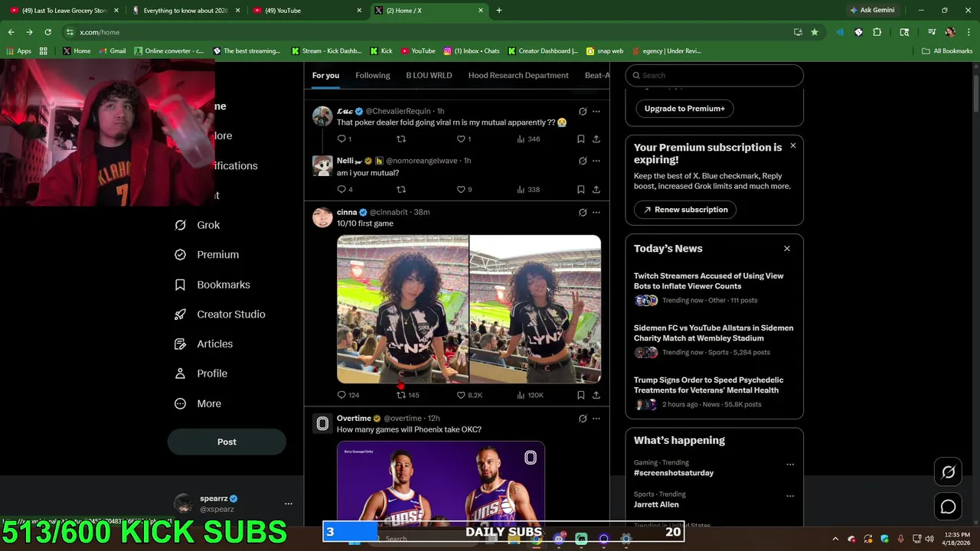Open Bookmarks in the left sidebar
This screenshot has height=551, width=980.
pos(212,285)
